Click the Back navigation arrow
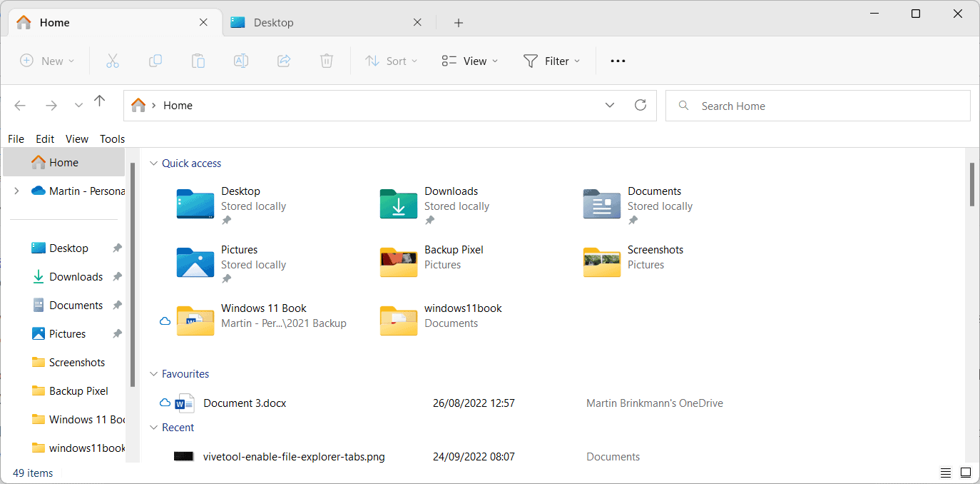Viewport: 980px width, 484px height. pos(20,105)
